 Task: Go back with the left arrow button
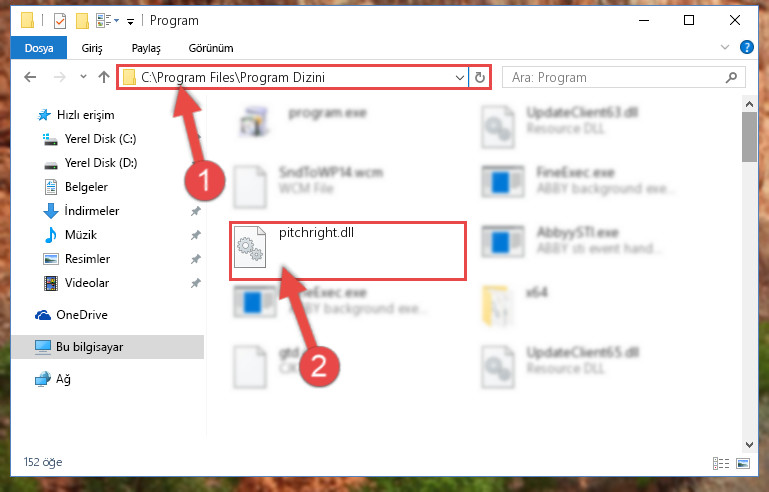pos(30,77)
